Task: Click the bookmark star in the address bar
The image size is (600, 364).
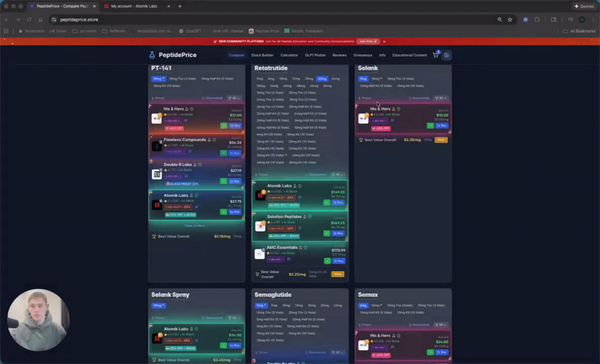Action: [509, 19]
